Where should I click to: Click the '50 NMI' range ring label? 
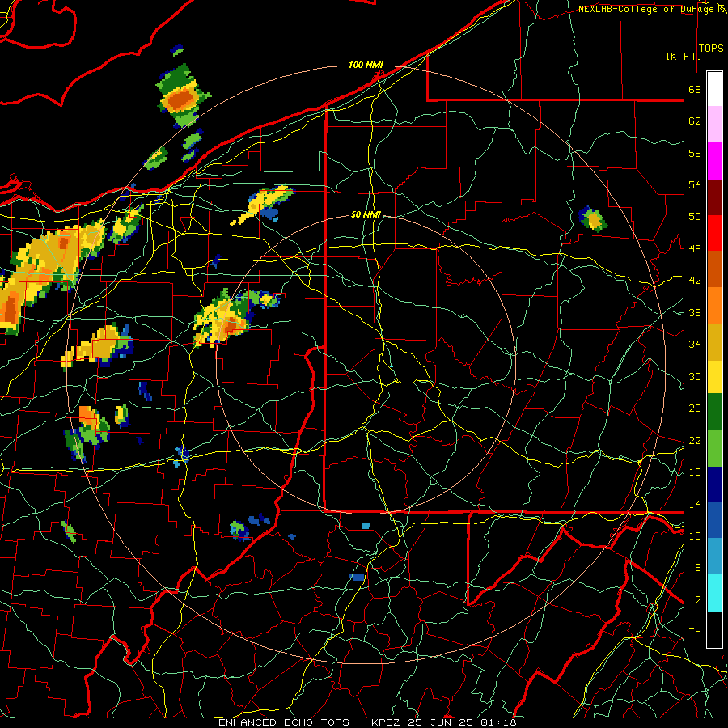[x=366, y=214]
